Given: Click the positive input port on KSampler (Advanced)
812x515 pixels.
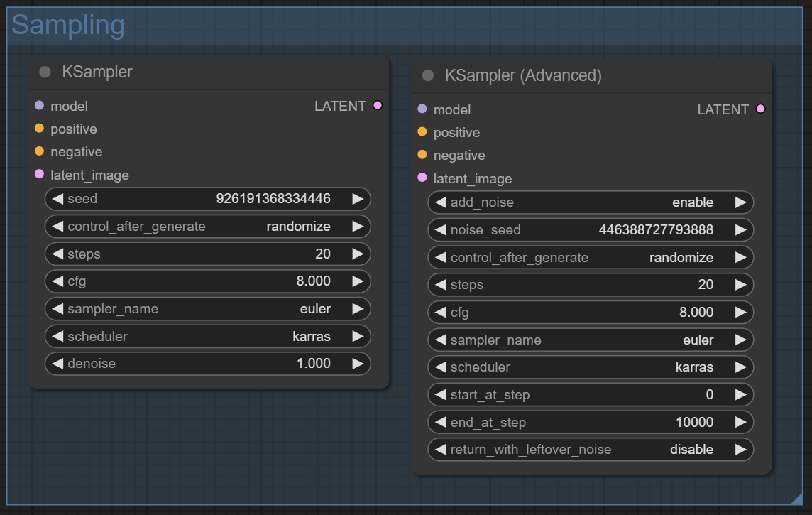Looking at the screenshot, I should click(422, 132).
